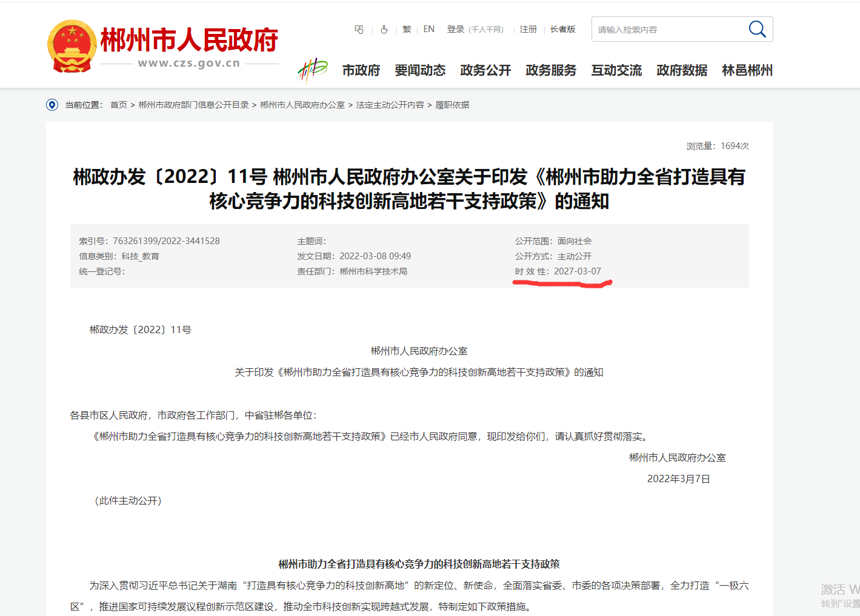Open the 政务服务 navigation menu
Image resolution: width=860 pixels, height=616 pixels.
(x=551, y=70)
